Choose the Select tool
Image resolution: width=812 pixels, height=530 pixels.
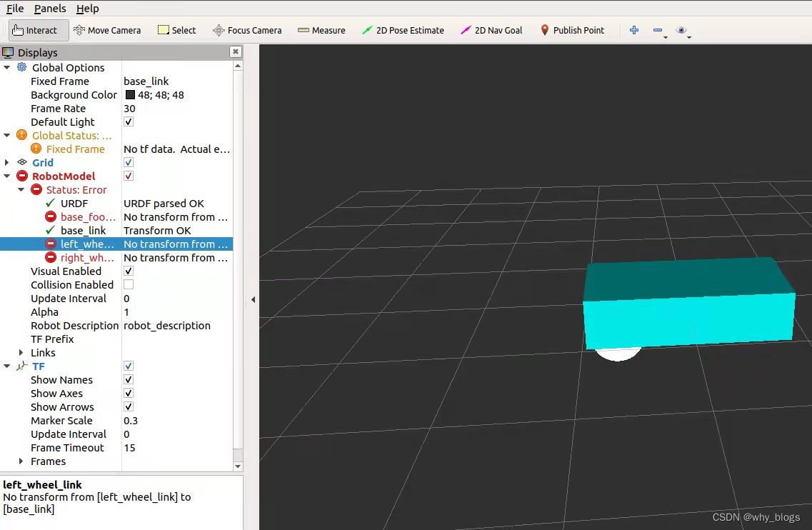pyautogui.click(x=176, y=30)
